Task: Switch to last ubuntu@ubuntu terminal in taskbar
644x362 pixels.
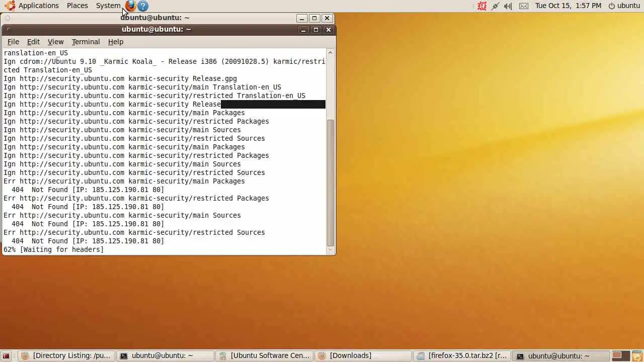Action: pyautogui.click(x=561, y=355)
